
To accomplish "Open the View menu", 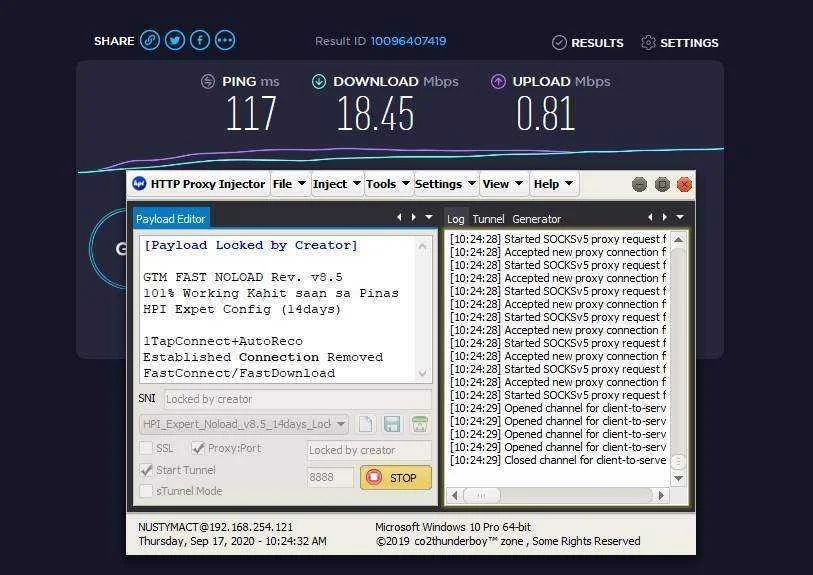I will click(x=502, y=184).
